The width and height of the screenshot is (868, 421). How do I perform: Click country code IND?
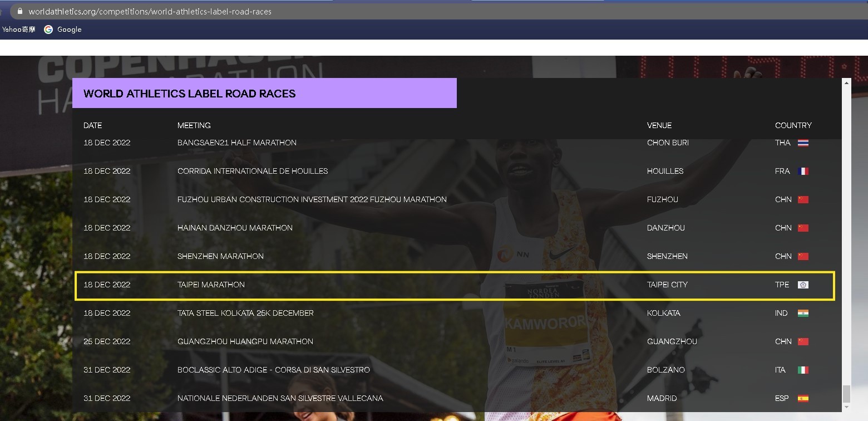click(x=781, y=313)
